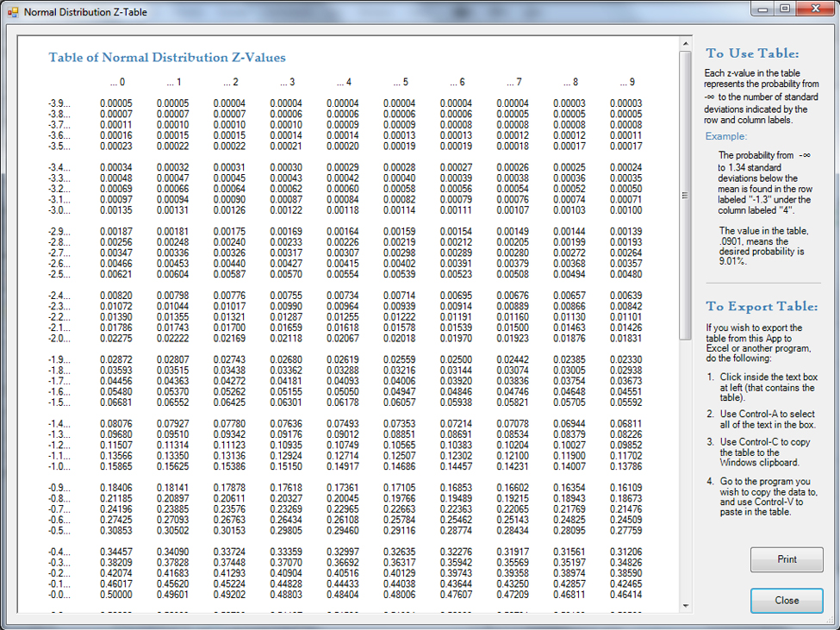
Task: Click the value 0.01017
Action: pyautogui.click(x=230, y=307)
